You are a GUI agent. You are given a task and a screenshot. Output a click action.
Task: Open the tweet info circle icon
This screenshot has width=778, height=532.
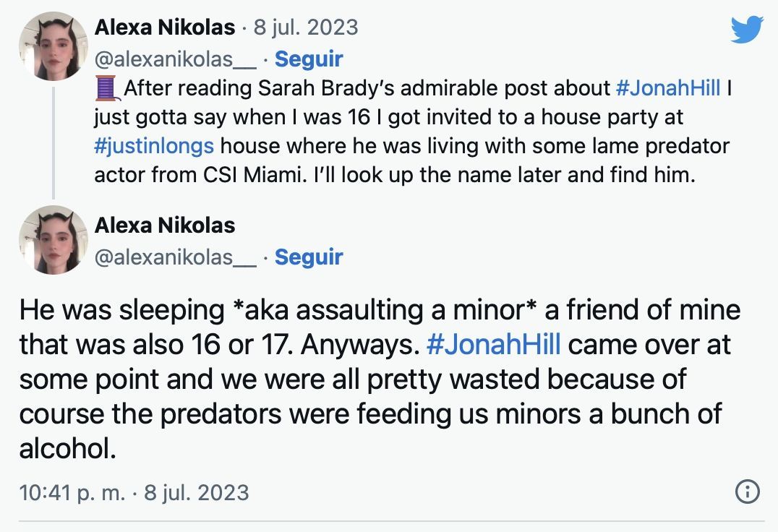click(x=747, y=492)
